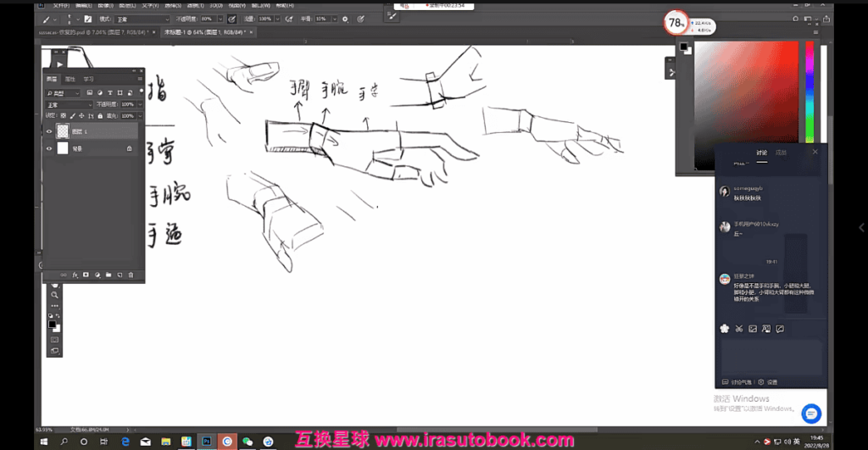Hide layer 图层 1 with eye icon
The height and width of the screenshot is (450, 868).
click(x=49, y=131)
